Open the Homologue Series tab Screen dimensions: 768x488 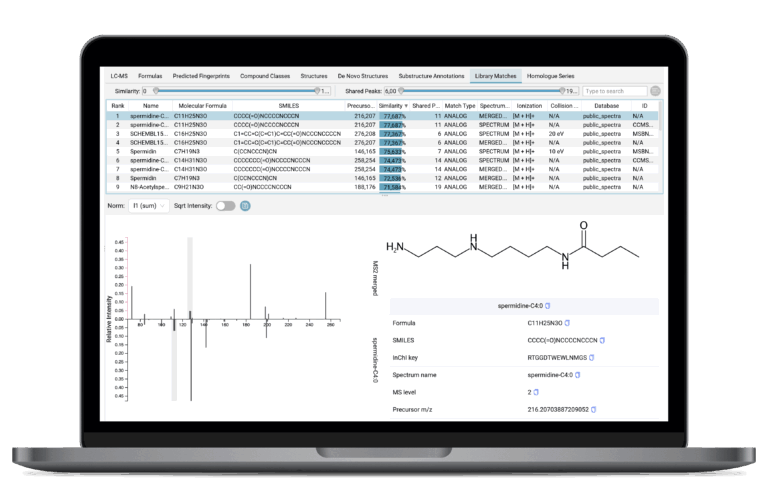click(x=552, y=76)
